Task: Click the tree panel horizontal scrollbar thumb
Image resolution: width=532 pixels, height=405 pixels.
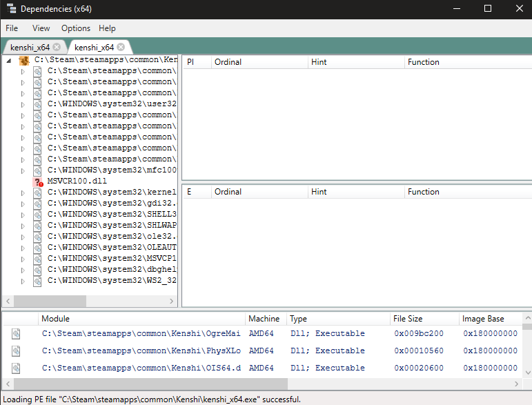Action: [x=50, y=301]
